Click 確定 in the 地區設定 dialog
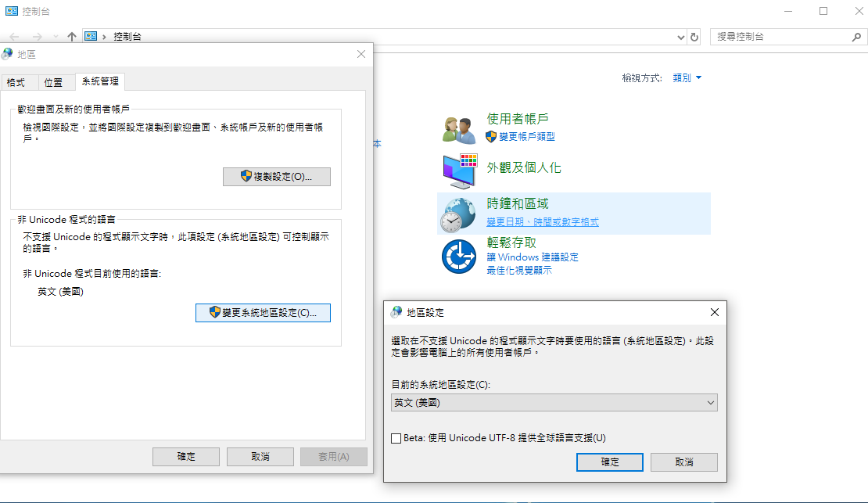Viewport: 868px width, 503px height. (609, 462)
